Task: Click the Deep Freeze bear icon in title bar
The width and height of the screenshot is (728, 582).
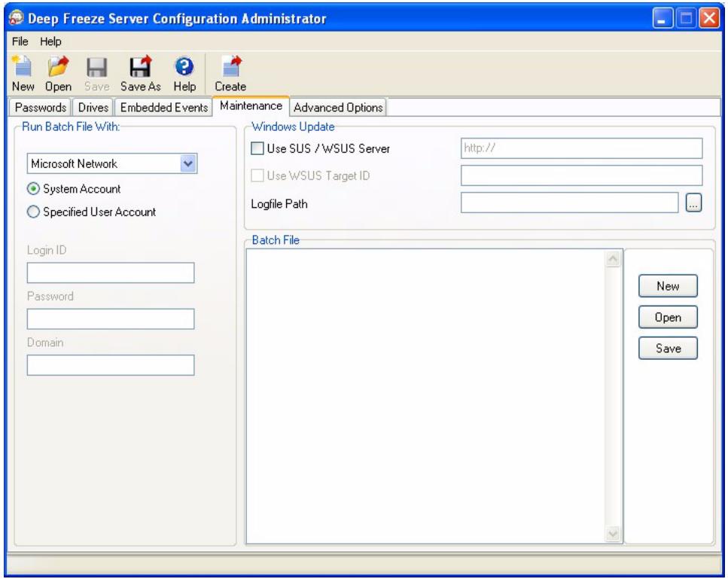Action: coord(16,17)
